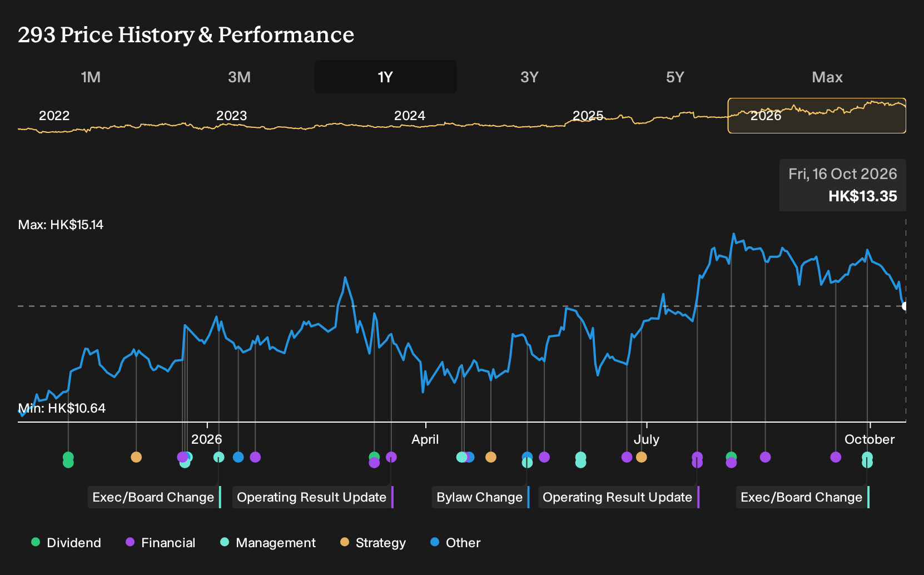Open Exec/Board Change label near 2026
Viewport: 924px width, 575px height.
coord(155,497)
